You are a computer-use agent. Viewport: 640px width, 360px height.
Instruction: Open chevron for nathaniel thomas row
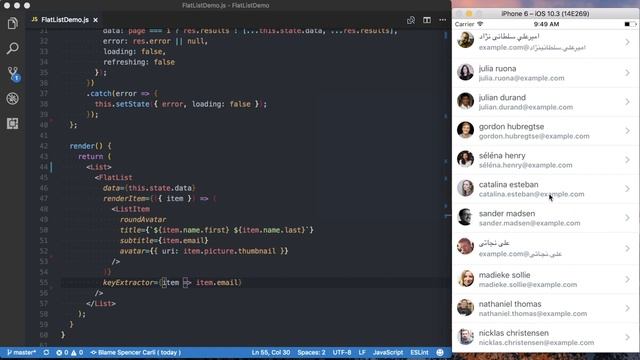point(627,309)
